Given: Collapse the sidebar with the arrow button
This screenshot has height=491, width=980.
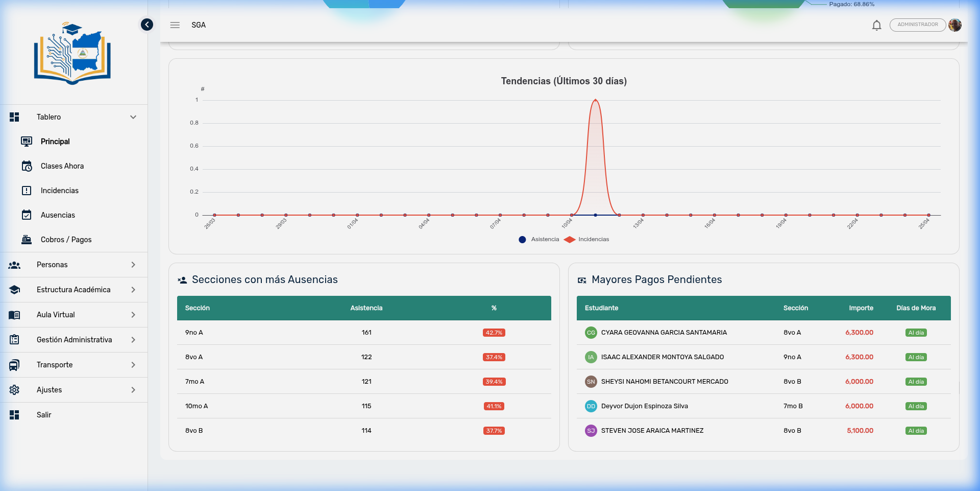Looking at the screenshot, I should (147, 25).
